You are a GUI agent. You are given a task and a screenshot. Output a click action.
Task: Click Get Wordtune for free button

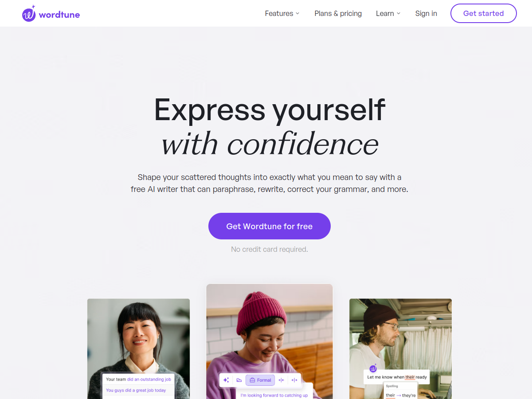click(270, 226)
